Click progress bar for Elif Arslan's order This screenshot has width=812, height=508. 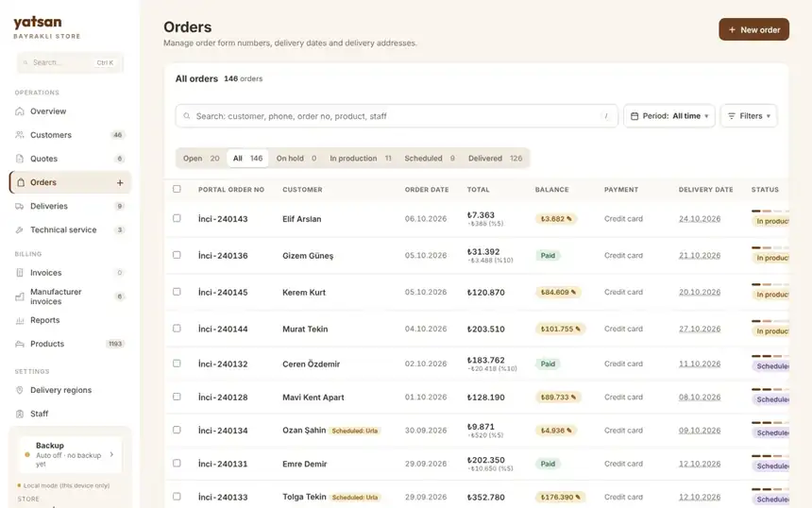point(770,212)
